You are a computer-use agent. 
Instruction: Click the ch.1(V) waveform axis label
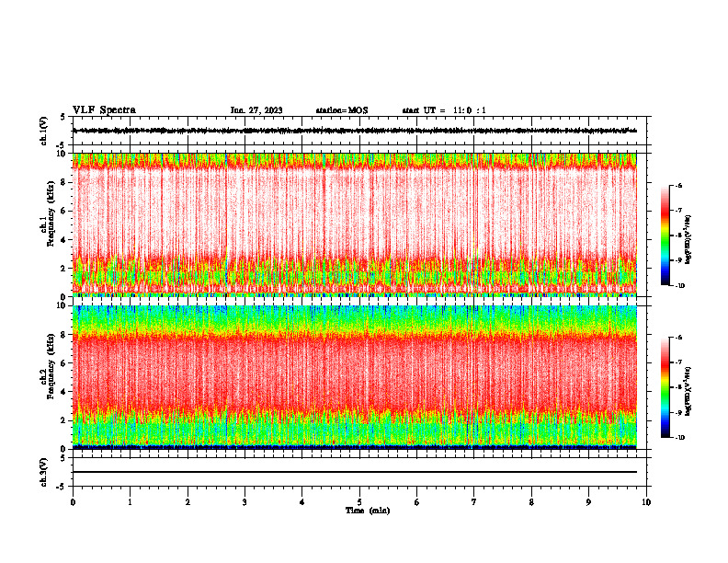pos(43,131)
